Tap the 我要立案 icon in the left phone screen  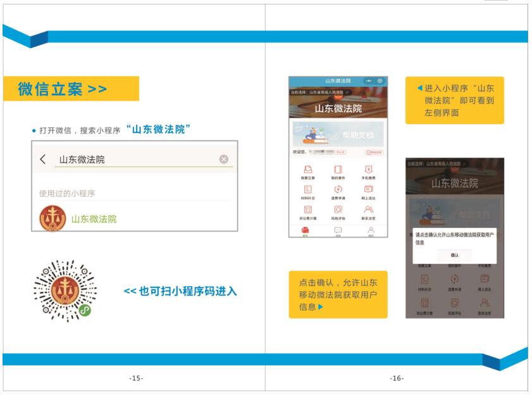(x=308, y=170)
